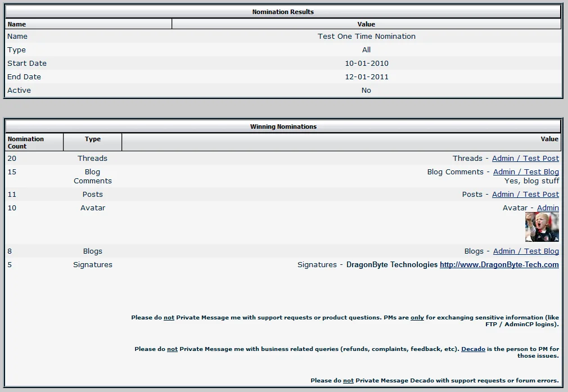568x392 pixels.
Task: Click the nomination count 8
Action: (10, 251)
